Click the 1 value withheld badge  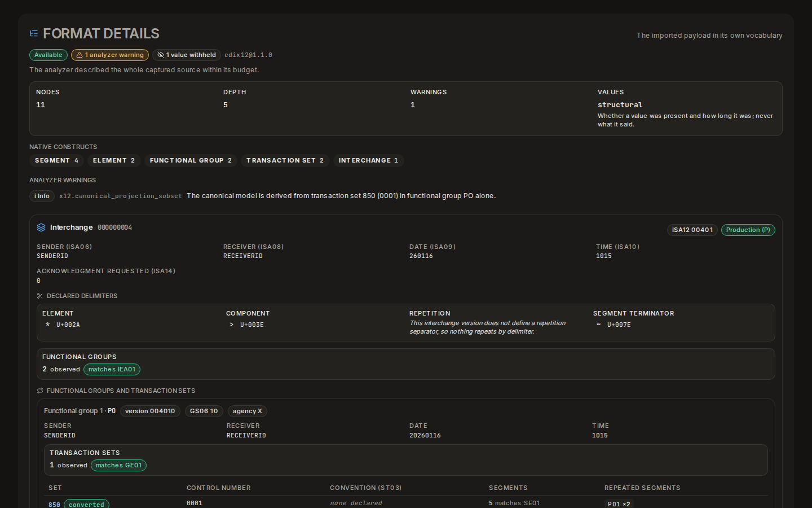click(187, 55)
